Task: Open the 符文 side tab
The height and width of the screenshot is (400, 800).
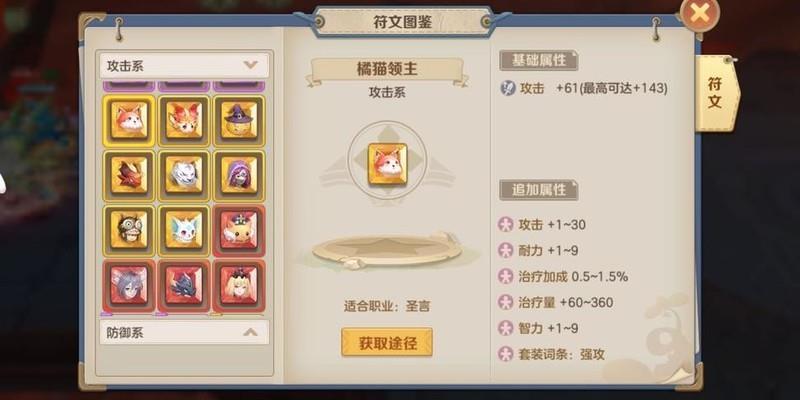Action: (716, 92)
